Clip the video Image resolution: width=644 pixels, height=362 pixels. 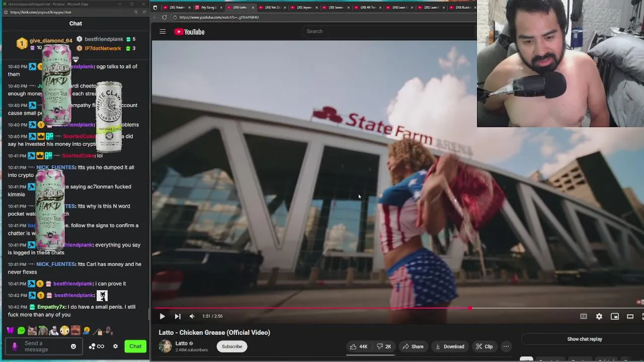[484, 346]
